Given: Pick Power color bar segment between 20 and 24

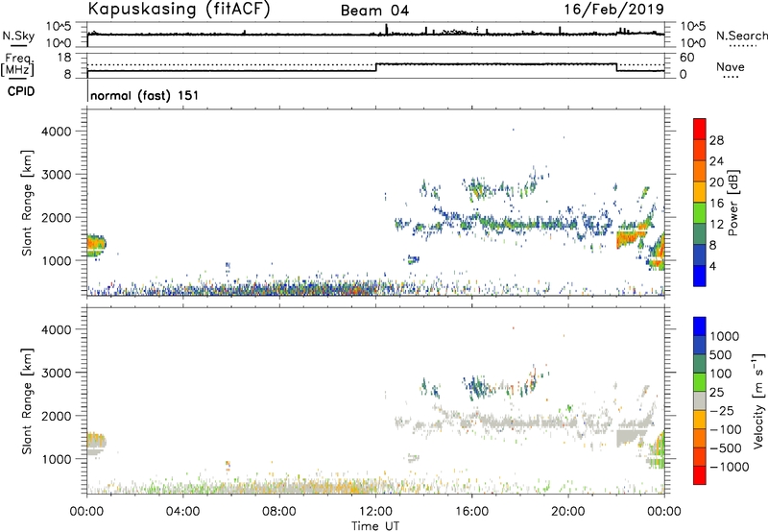Looking at the screenshot, I should coord(700,171).
